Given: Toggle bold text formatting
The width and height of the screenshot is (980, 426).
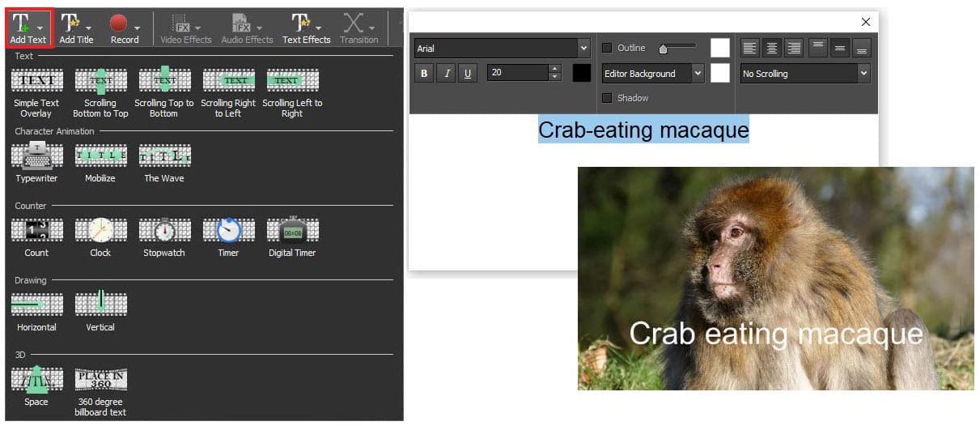Looking at the screenshot, I should click(424, 73).
